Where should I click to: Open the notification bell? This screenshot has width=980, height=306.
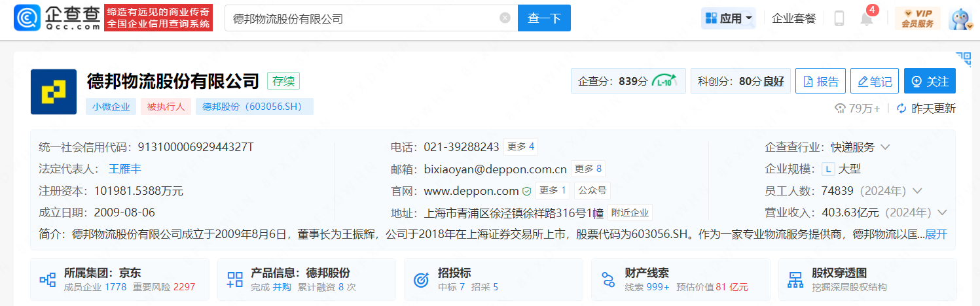(x=866, y=19)
